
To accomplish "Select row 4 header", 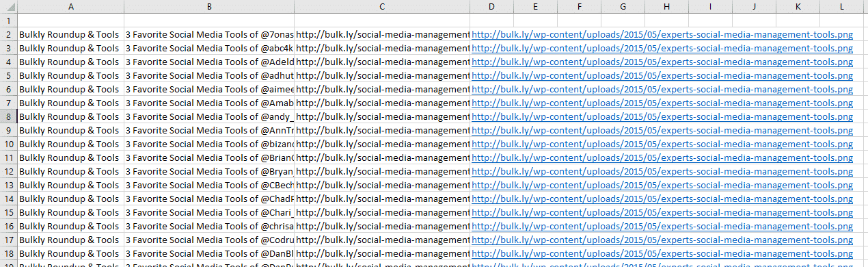I will [9, 62].
